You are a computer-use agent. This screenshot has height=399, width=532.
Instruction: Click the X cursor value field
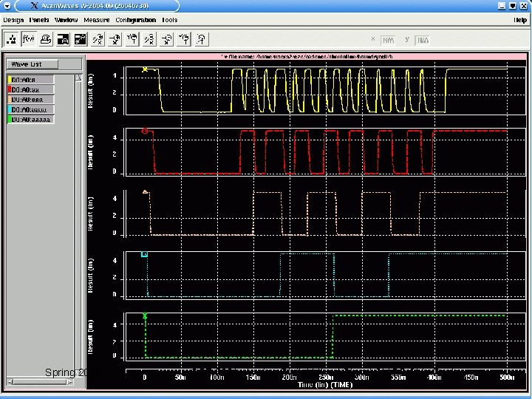click(389, 40)
